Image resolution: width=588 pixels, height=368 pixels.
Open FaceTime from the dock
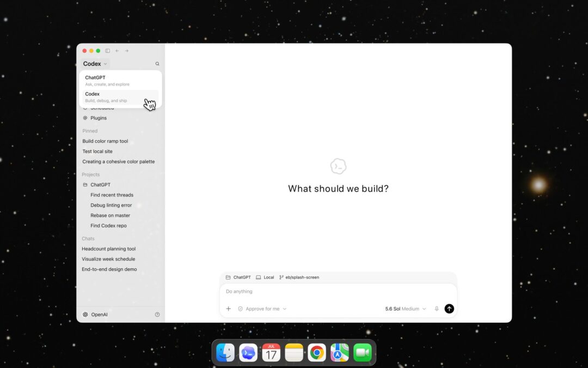pos(363,353)
